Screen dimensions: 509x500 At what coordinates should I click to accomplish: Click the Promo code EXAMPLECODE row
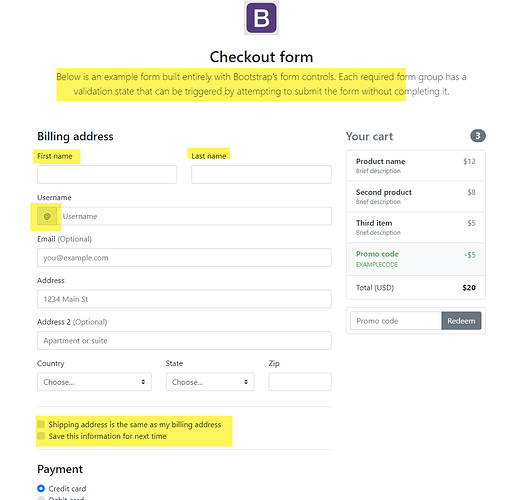coord(416,259)
